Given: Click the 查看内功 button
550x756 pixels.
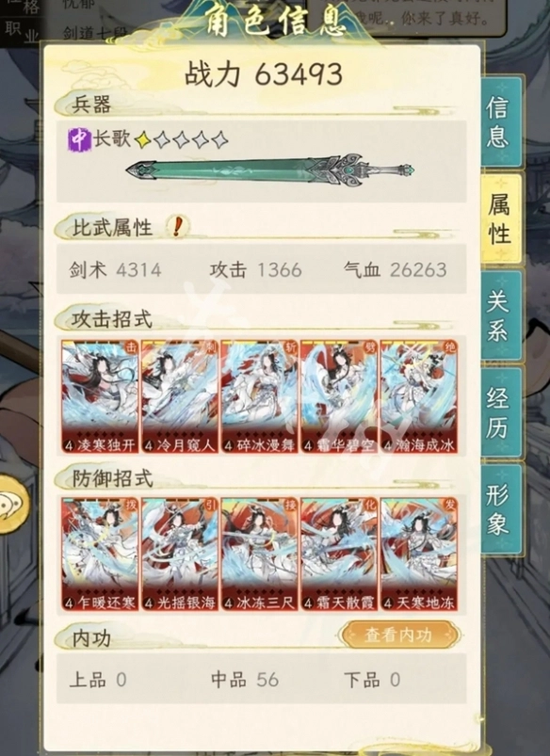Looking at the screenshot, I should click(398, 635).
